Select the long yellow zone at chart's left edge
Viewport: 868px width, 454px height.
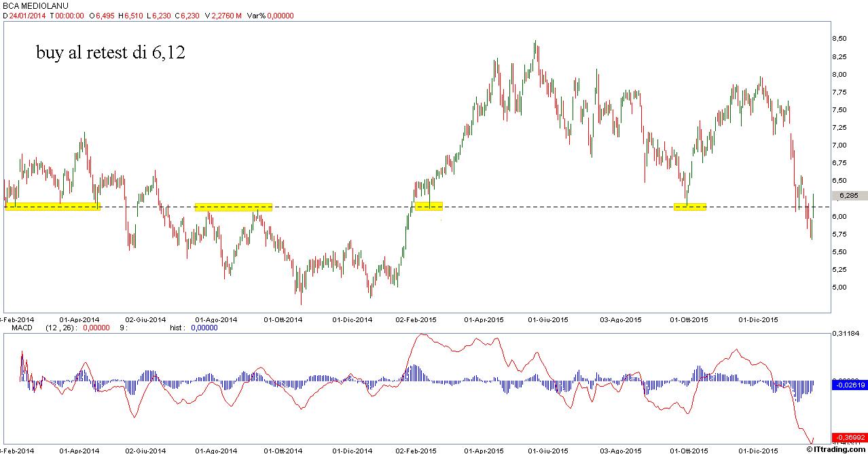tap(52, 206)
